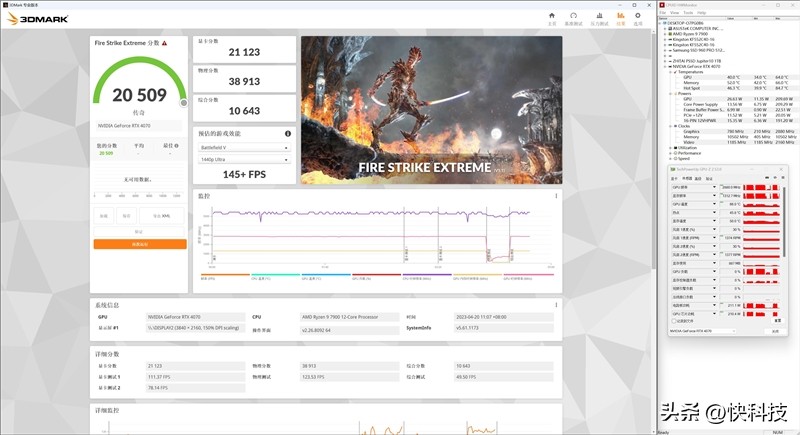
Task: Click the Fire Strike Extreme preview image
Action: [432, 110]
